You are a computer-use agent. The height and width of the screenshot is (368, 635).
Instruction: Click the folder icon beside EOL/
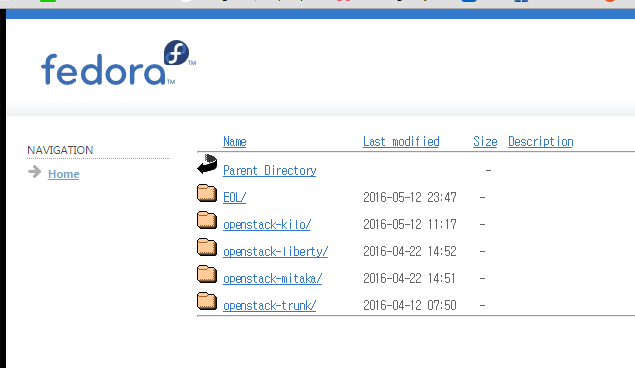point(207,193)
